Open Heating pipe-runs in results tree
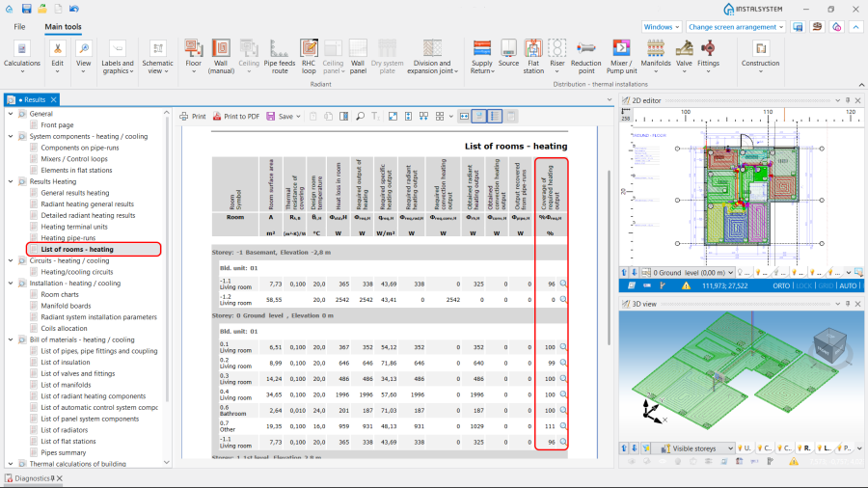 click(67, 237)
